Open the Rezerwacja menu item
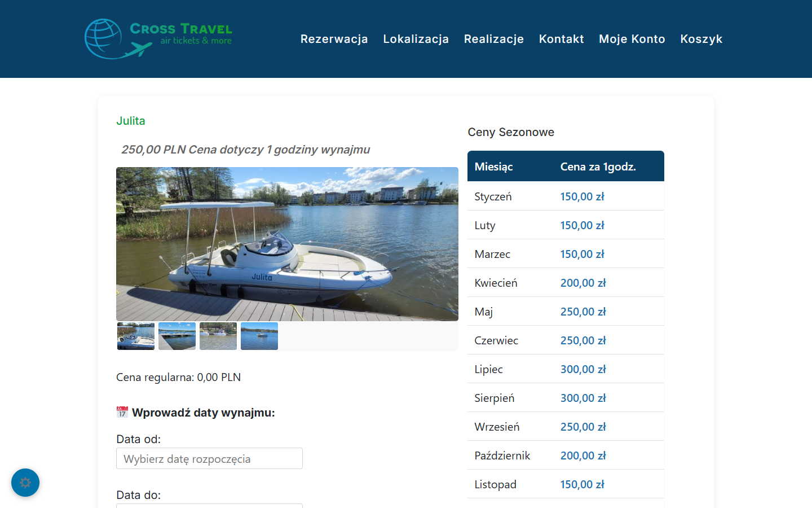The image size is (812, 508). coord(334,39)
